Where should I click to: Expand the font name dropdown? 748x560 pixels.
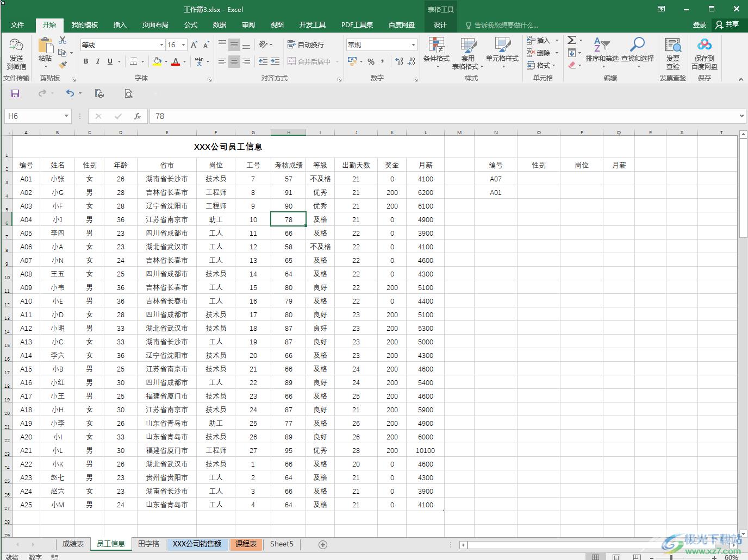(161, 45)
